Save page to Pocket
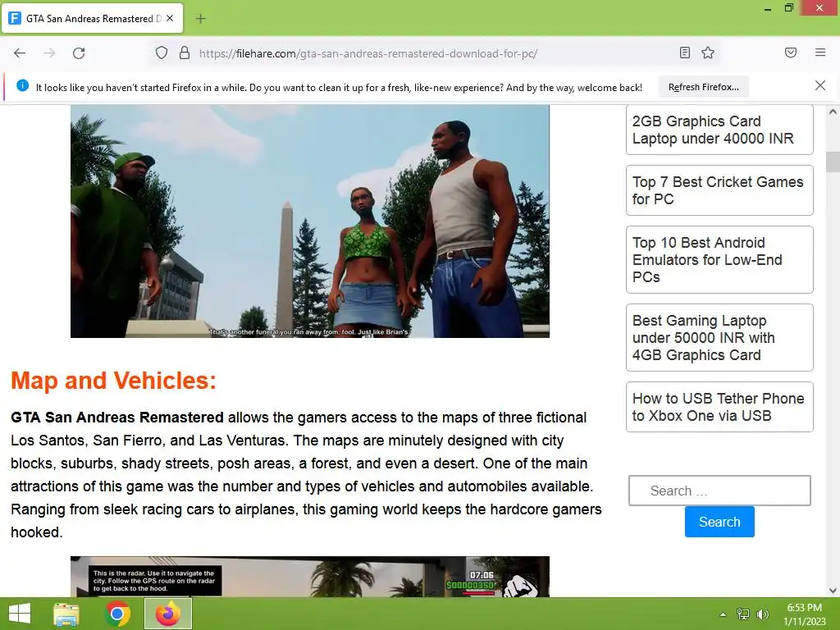The width and height of the screenshot is (840, 630). coord(791,52)
